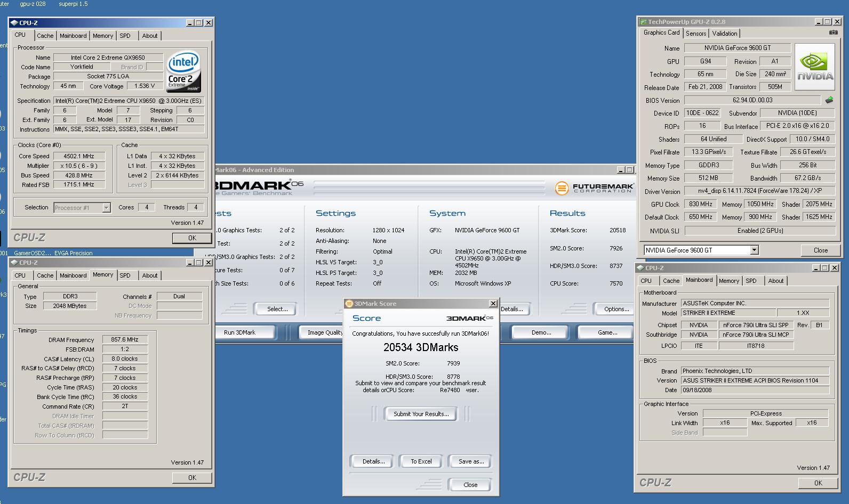849x504 pixels.
Task: Click the Memory CPU-Z window title icon
Action: pyautogui.click(x=14, y=263)
